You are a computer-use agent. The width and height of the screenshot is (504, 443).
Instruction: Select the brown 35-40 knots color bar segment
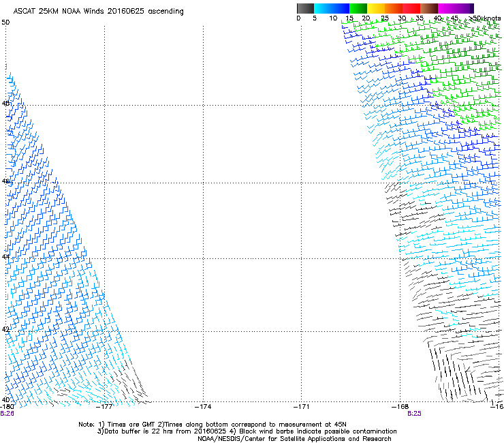(x=429, y=8)
